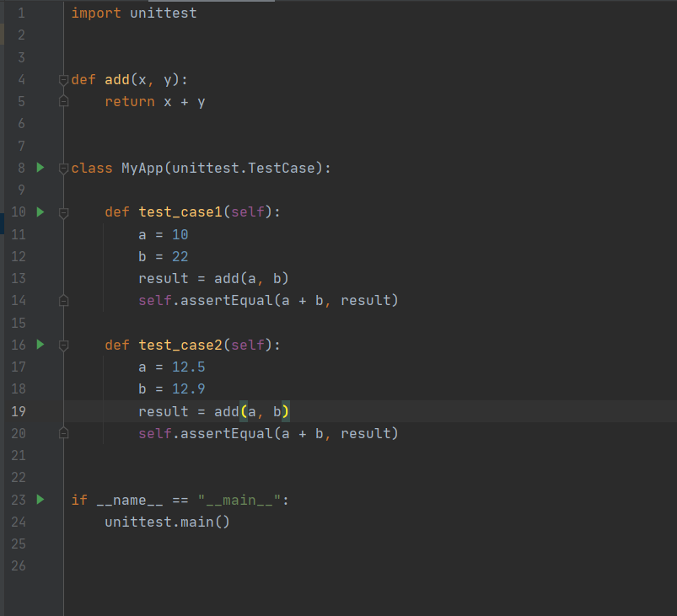Click the fold end marker beside line 14
Screen dimensions: 677x616
click(62, 300)
